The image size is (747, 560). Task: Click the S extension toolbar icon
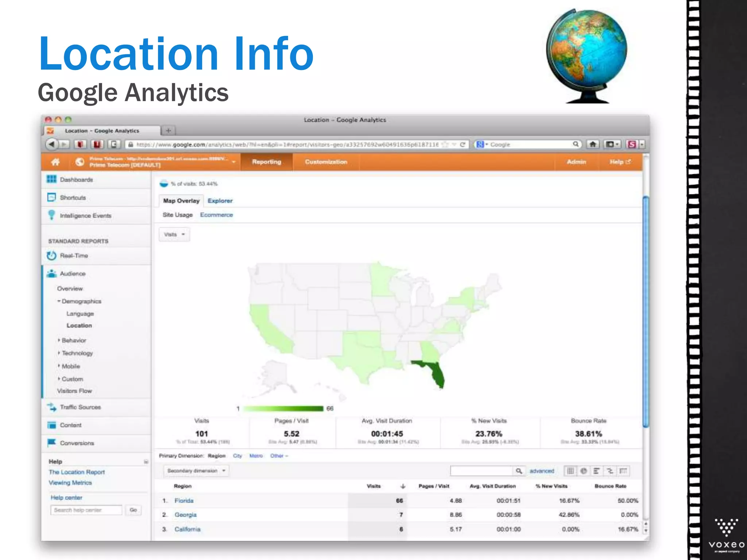click(632, 144)
